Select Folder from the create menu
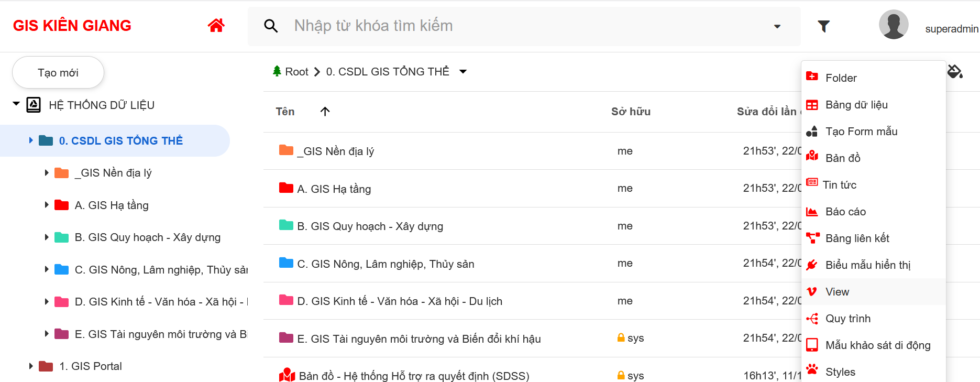Image resolution: width=980 pixels, height=382 pixels. coord(841,78)
